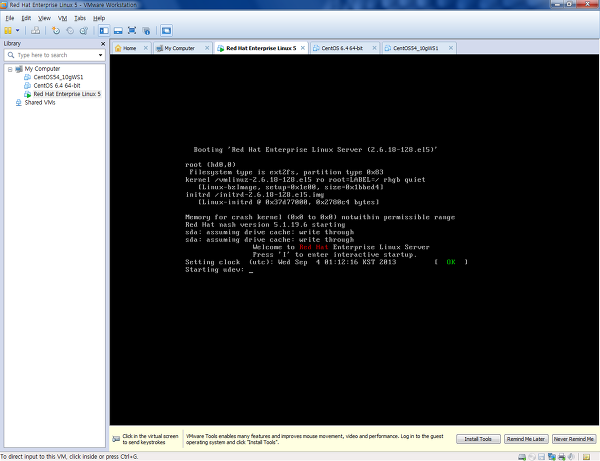This screenshot has height=461, width=600.
Task: Send Ctrl+Alt+Del to the guest
Action: (x=35, y=31)
